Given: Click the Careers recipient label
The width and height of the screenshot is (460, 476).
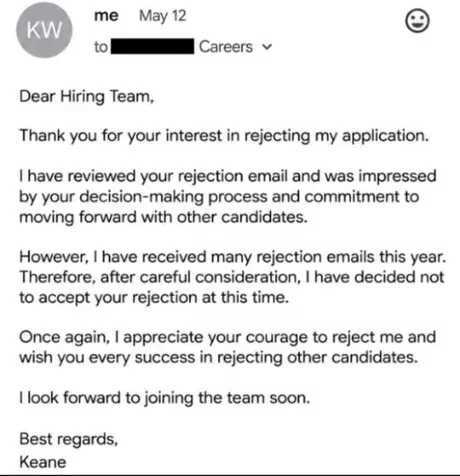Looking at the screenshot, I should point(226,47).
